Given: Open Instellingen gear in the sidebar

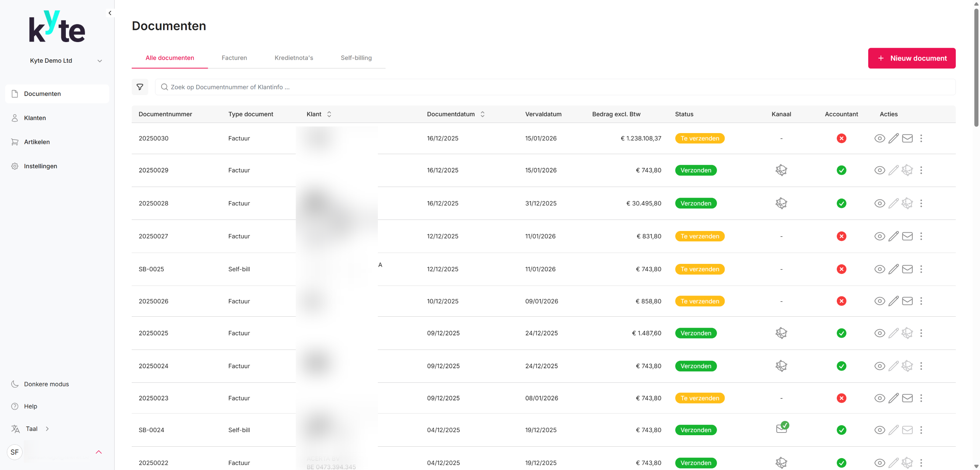Looking at the screenshot, I should pos(15,166).
